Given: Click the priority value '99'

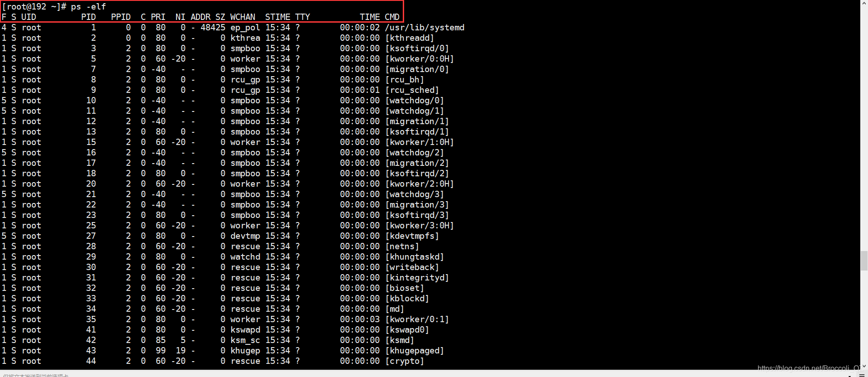Looking at the screenshot, I should tap(161, 351).
